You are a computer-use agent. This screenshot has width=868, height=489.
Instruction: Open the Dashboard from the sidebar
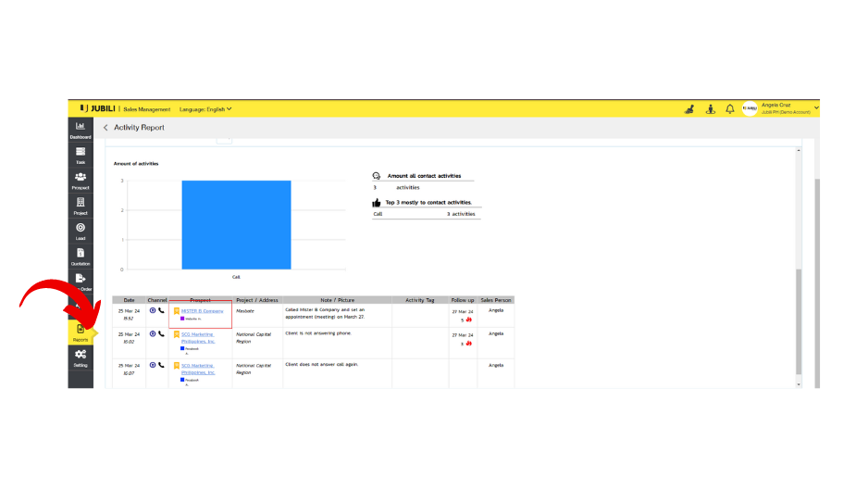(x=81, y=129)
